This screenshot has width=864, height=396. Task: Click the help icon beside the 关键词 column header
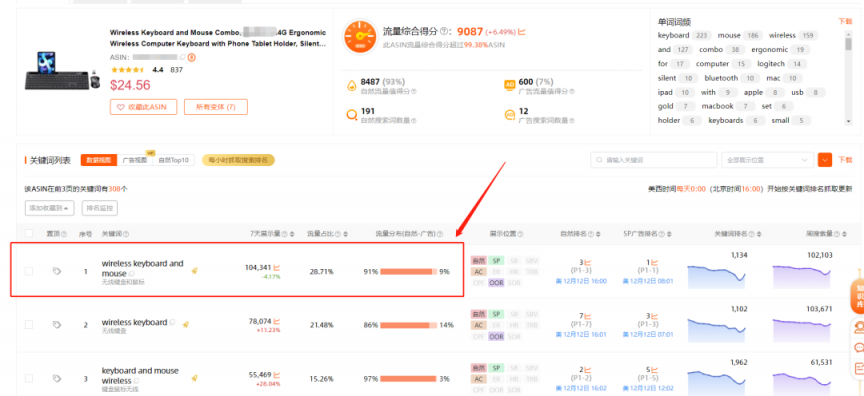127,234
